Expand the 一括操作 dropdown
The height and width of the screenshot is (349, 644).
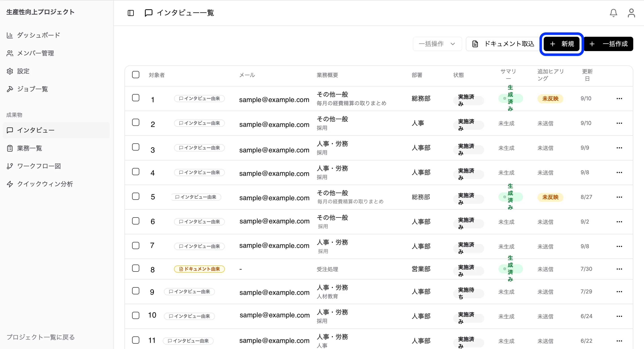point(437,44)
